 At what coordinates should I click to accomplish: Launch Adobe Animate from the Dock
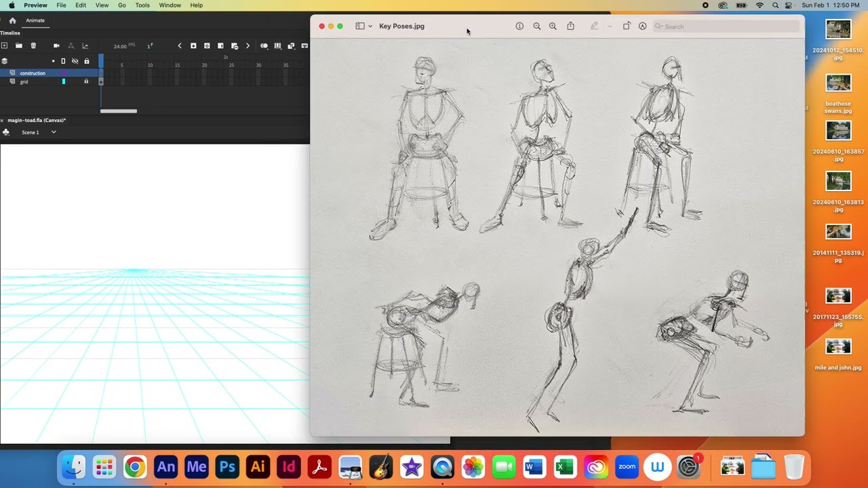tap(165, 467)
